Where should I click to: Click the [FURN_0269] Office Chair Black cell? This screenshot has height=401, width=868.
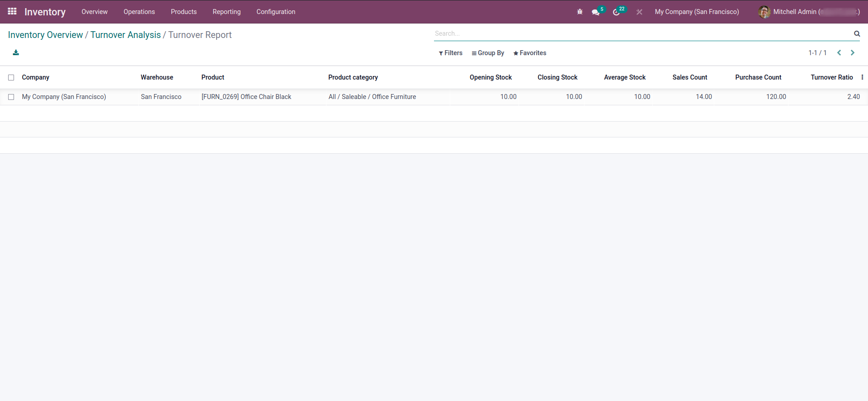(x=246, y=97)
